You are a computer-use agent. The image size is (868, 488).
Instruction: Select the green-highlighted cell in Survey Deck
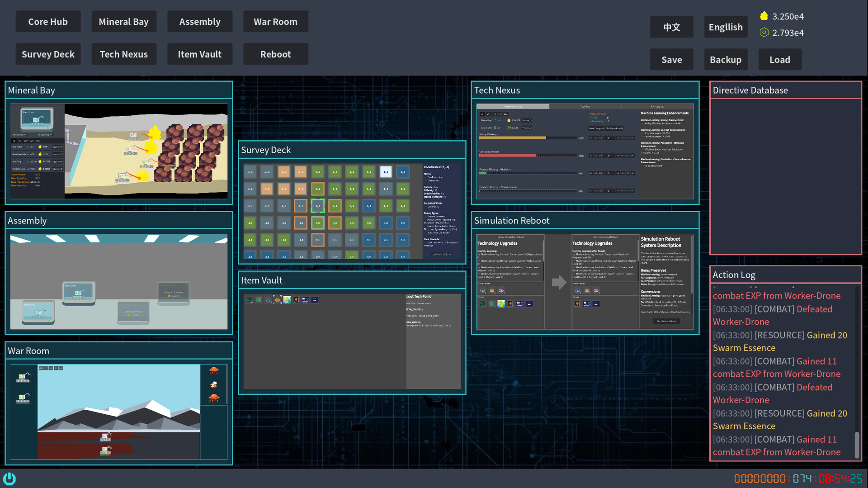[x=318, y=206]
